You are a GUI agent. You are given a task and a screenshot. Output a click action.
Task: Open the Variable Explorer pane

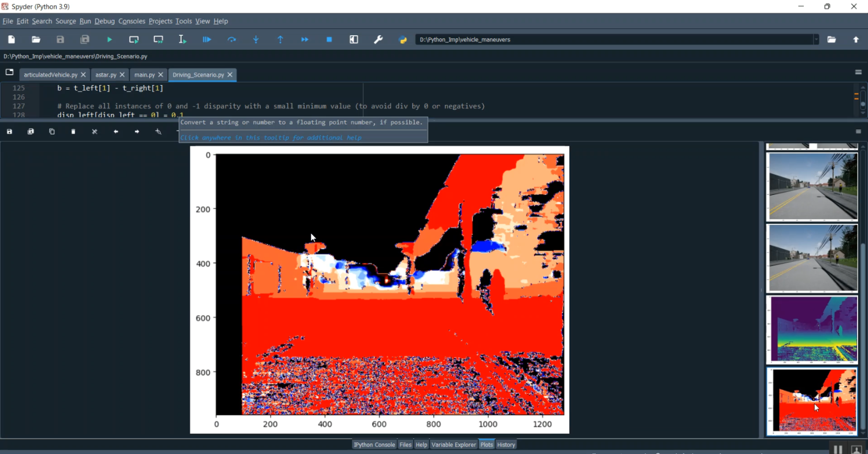(x=454, y=445)
